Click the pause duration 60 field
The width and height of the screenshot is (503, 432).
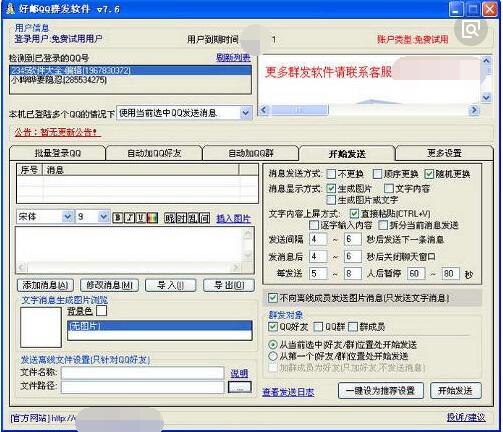[416, 274]
